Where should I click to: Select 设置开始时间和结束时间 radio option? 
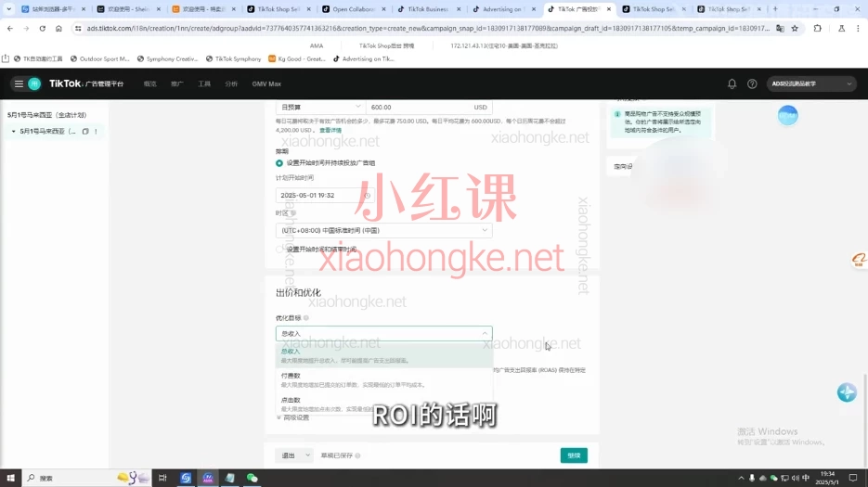[x=279, y=249]
